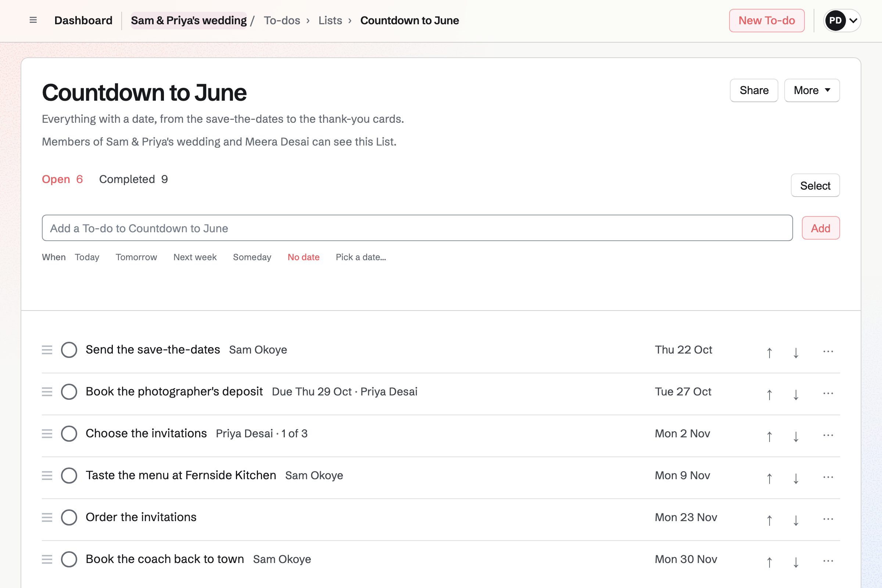882x588 pixels.
Task: Go to Lists breadcrumb
Action: [330, 21]
